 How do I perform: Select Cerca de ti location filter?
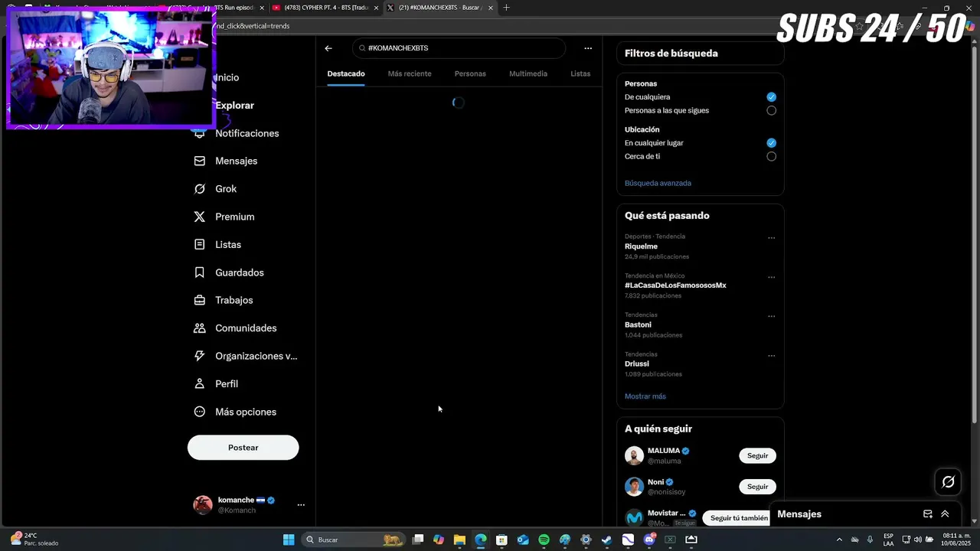pyautogui.click(x=771, y=156)
